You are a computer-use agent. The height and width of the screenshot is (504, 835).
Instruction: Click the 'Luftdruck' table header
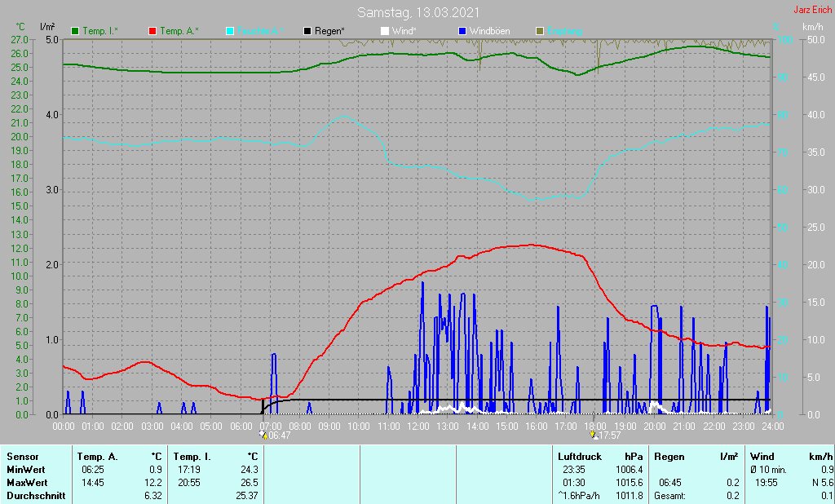pyautogui.click(x=580, y=457)
